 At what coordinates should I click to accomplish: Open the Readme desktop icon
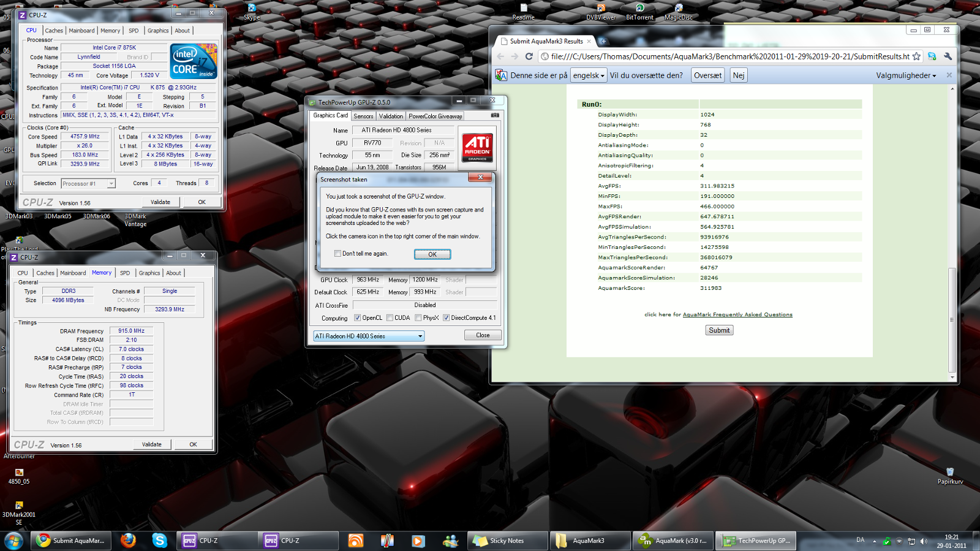(523, 11)
